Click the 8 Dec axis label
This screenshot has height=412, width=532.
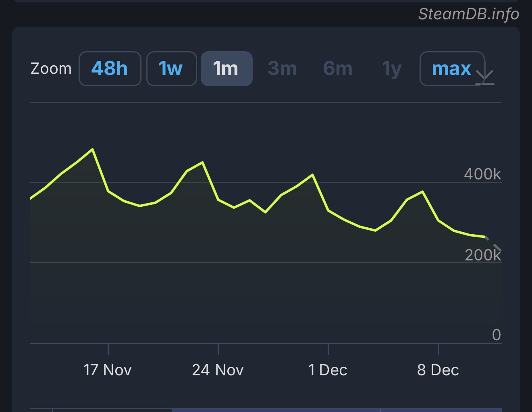[x=438, y=370]
